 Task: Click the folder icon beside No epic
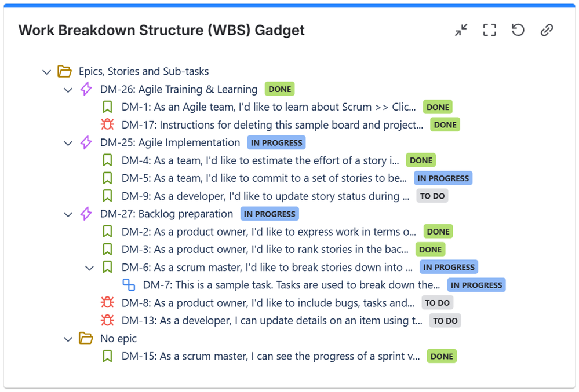86,338
